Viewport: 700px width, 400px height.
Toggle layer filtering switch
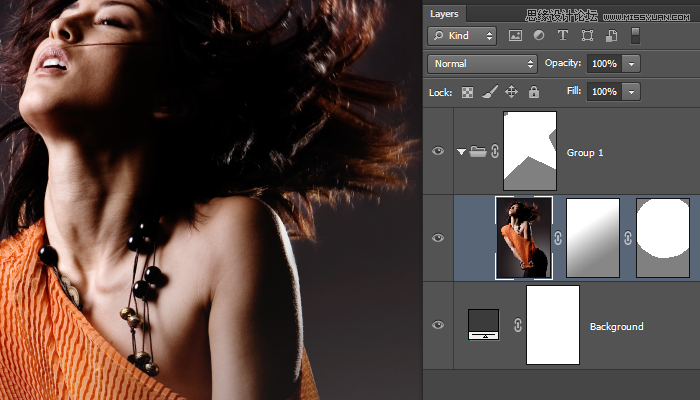point(635,36)
